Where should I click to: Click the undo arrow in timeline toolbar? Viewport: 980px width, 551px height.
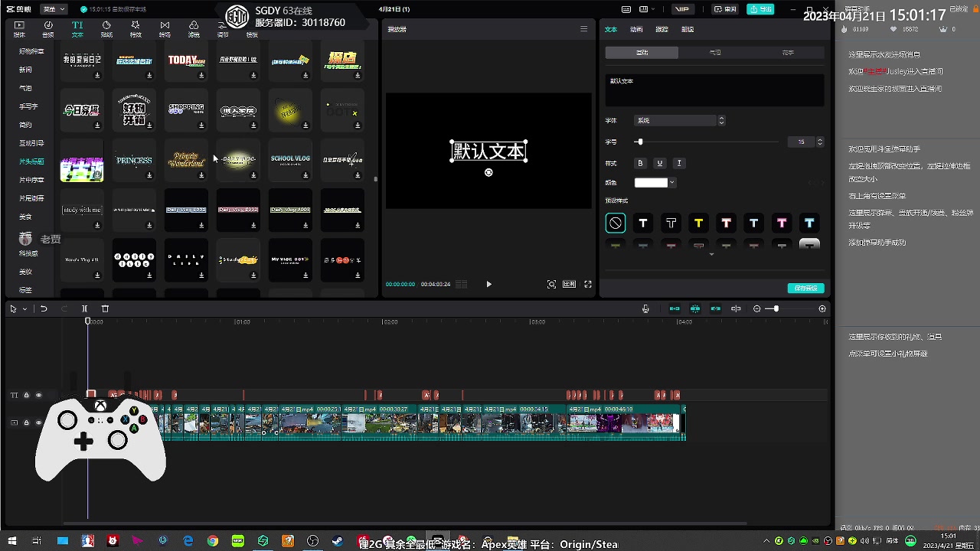click(x=44, y=308)
